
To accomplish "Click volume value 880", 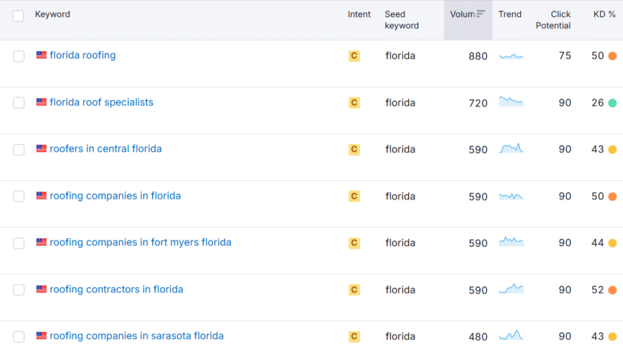I will tap(478, 57).
